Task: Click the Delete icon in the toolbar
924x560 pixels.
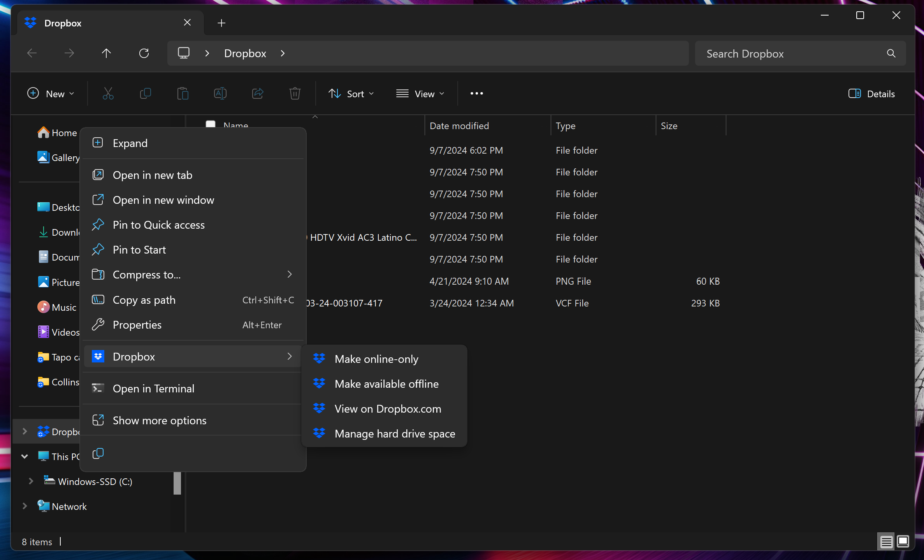Action: click(295, 93)
